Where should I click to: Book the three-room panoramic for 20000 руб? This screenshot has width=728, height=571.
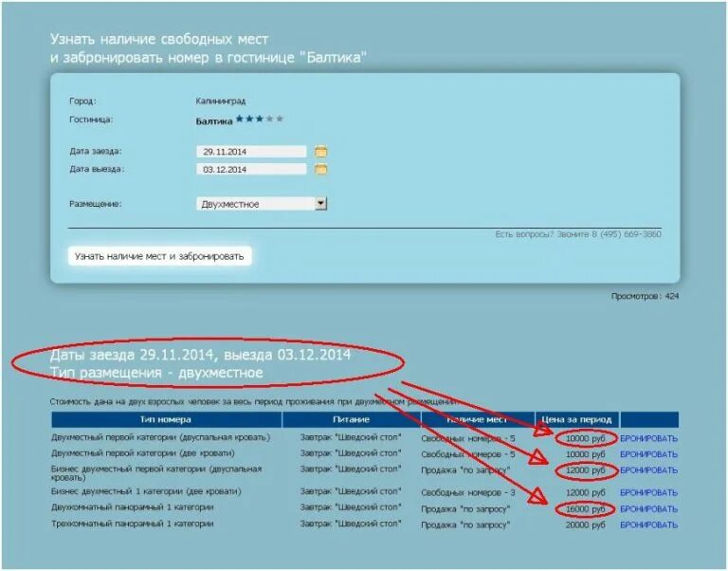point(648,525)
